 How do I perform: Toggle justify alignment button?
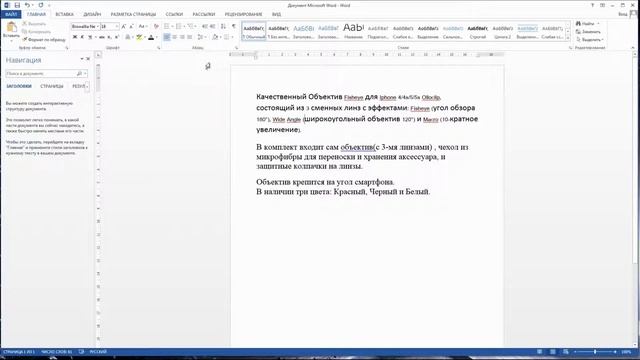pyautogui.click(x=189, y=37)
